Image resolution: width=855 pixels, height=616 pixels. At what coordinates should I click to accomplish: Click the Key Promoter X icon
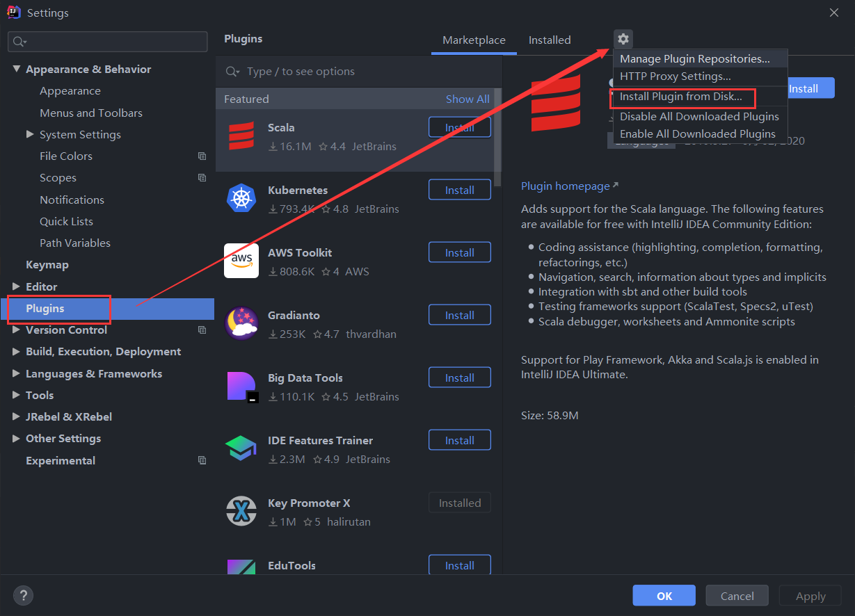pos(241,512)
